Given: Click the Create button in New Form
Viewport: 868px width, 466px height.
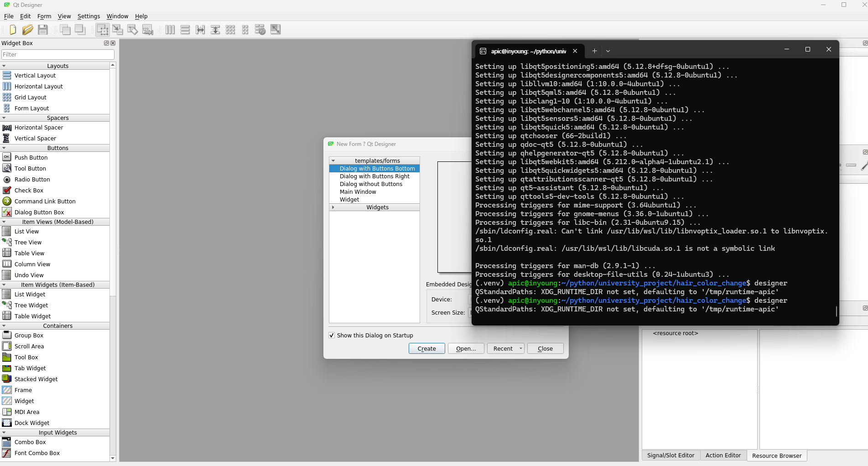Looking at the screenshot, I should pyautogui.click(x=427, y=348).
